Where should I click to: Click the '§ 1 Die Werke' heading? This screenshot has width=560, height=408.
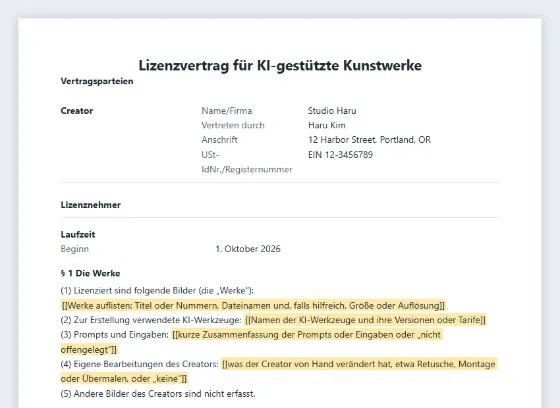(90, 273)
